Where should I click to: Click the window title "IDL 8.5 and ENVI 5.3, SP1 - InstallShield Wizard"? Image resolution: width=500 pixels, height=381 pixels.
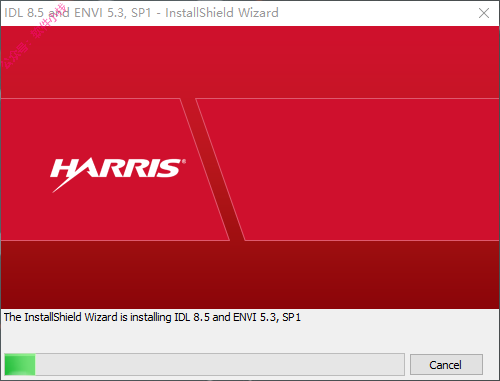click(141, 13)
